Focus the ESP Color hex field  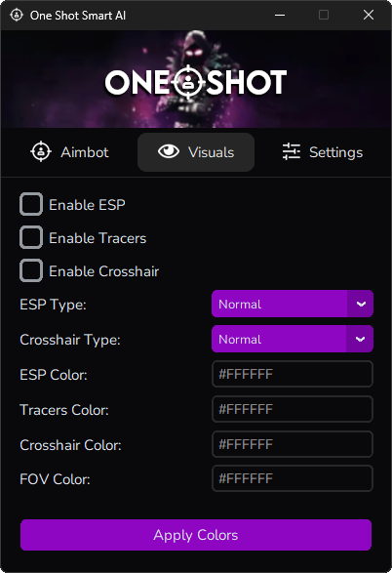click(x=293, y=374)
